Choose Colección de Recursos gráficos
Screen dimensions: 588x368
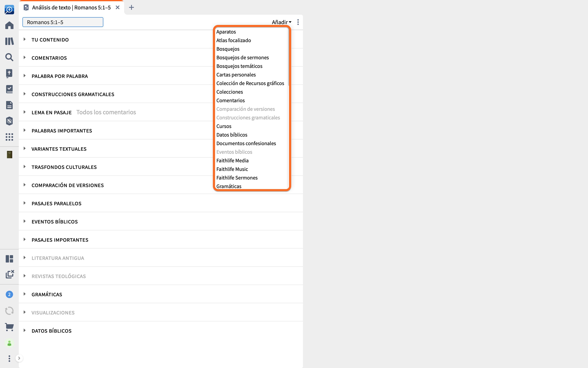coord(251,83)
